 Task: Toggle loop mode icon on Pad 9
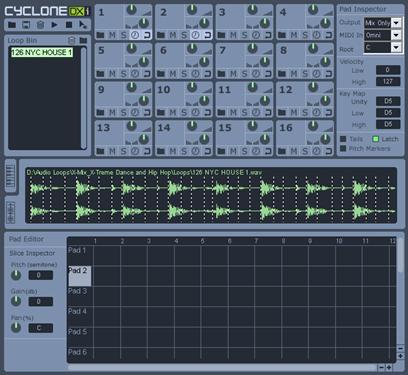pyautogui.click(x=147, y=113)
